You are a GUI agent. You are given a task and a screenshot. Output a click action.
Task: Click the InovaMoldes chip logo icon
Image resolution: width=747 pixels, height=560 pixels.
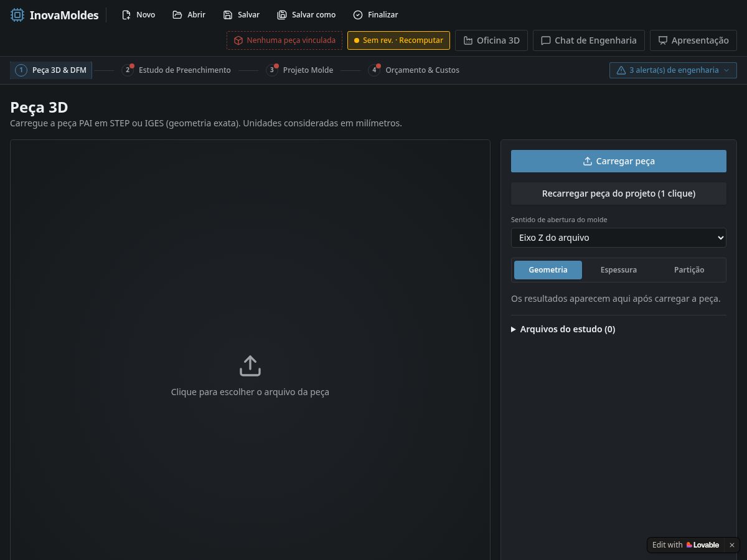click(x=17, y=15)
